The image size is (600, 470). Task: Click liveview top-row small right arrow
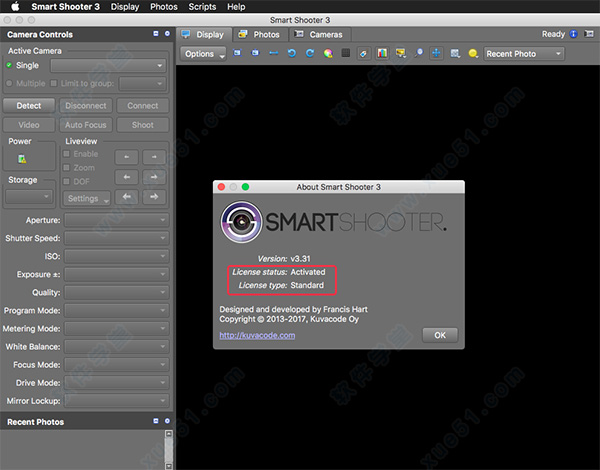[154, 157]
